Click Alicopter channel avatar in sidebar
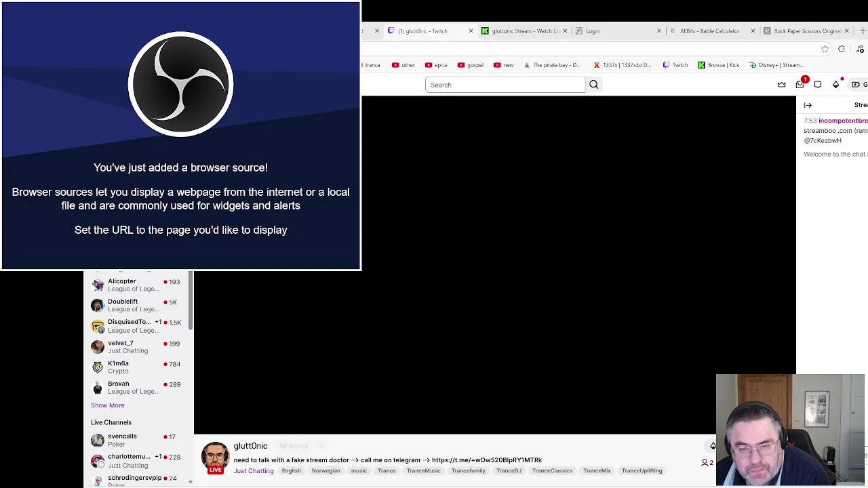 pyautogui.click(x=98, y=285)
